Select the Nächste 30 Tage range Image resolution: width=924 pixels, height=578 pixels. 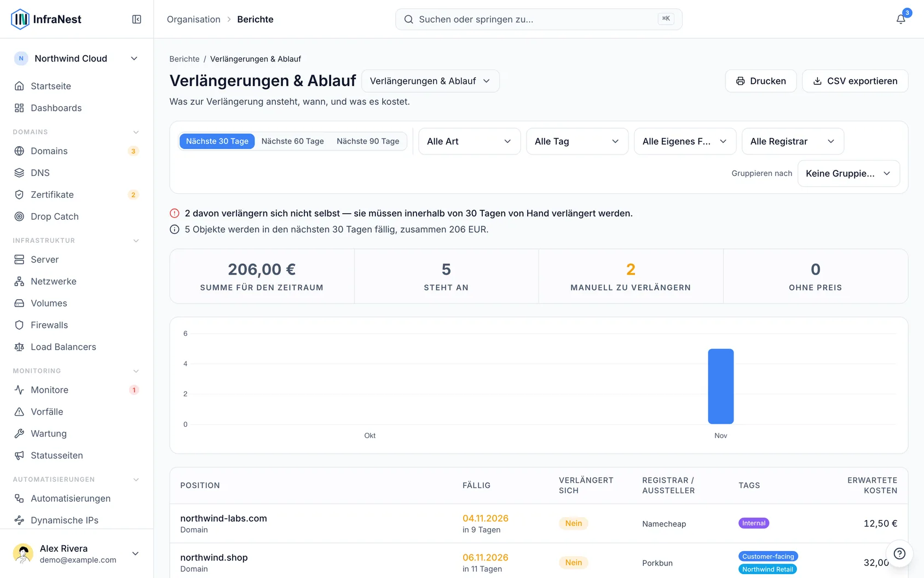217,141
